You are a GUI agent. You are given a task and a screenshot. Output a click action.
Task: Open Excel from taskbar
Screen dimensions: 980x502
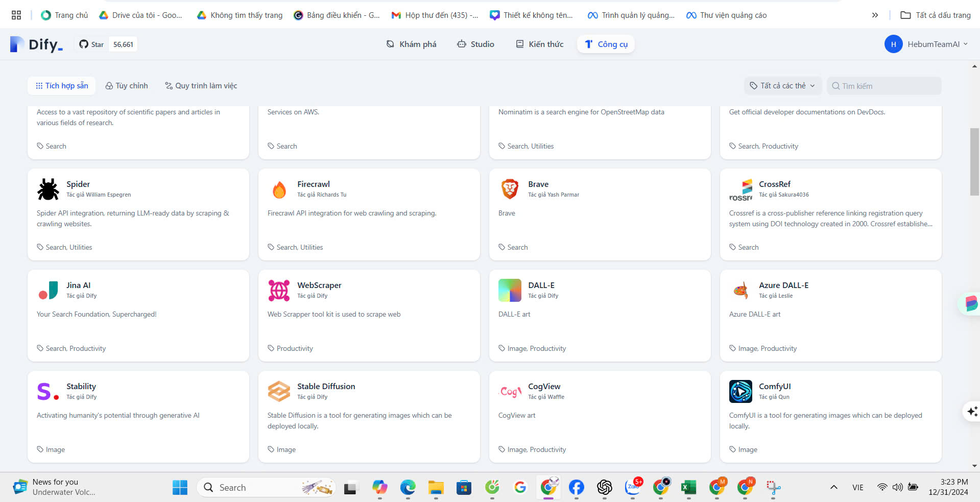(x=688, y=488)
